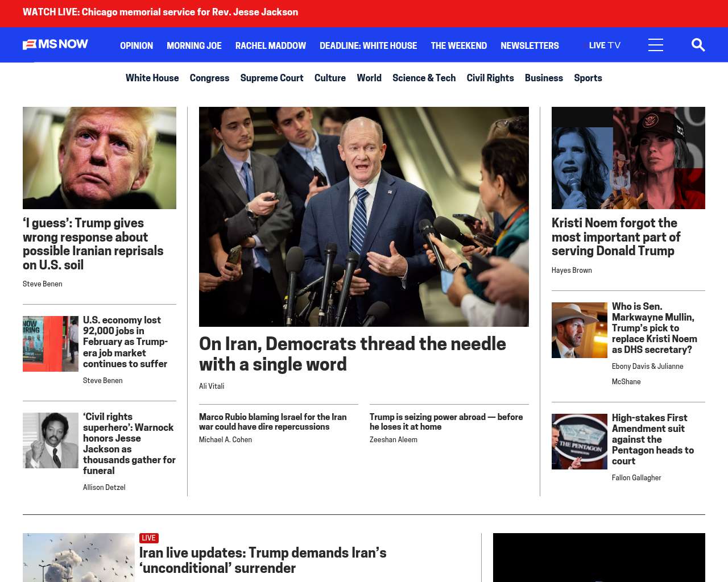Open the Jesse Jackson black-and-white photo
This screenshot has height=582, width=728.
(51, 440)
